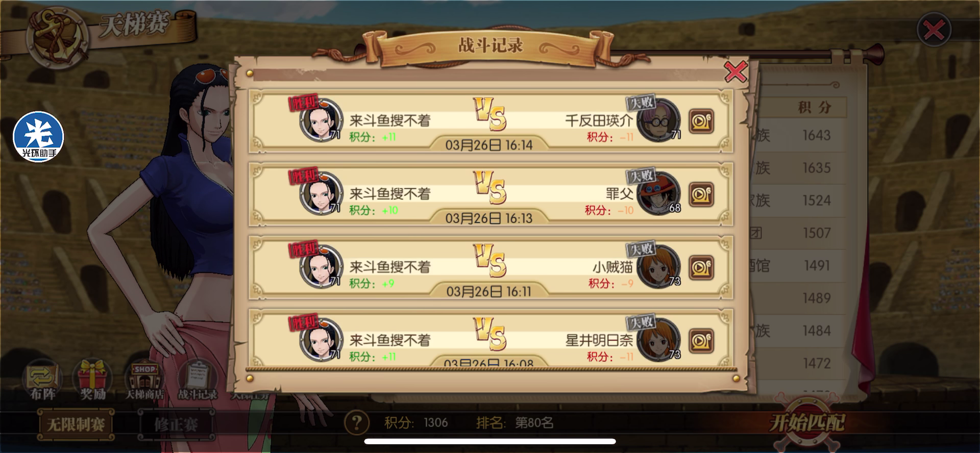This screenshot has width=980, height=453.
Task: Play replay of battle against 罪父
Action: (701, 194)
